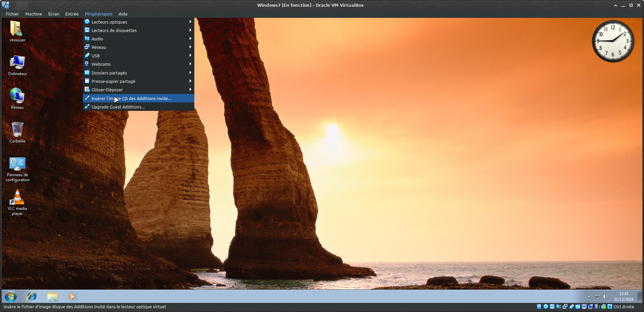644x312 pixels.
Task: Click the USB plug status bar icon
Action: click(x=572, y=307)
